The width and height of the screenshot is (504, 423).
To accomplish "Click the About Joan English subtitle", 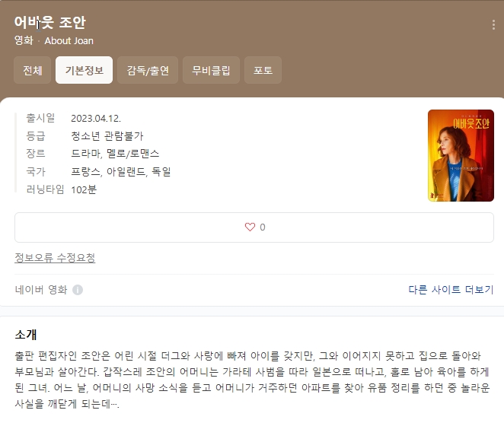I will pos(69,41).
